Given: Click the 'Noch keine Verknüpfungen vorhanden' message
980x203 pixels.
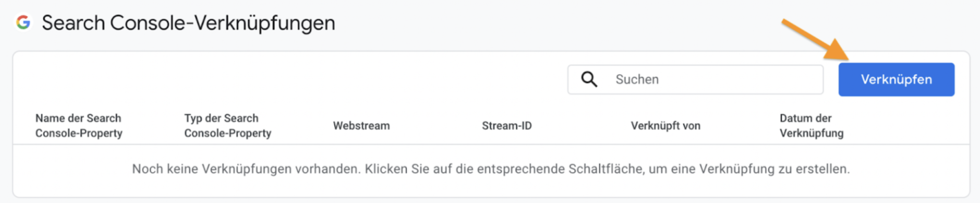Looking at the screenshot, I should [246, 169].
